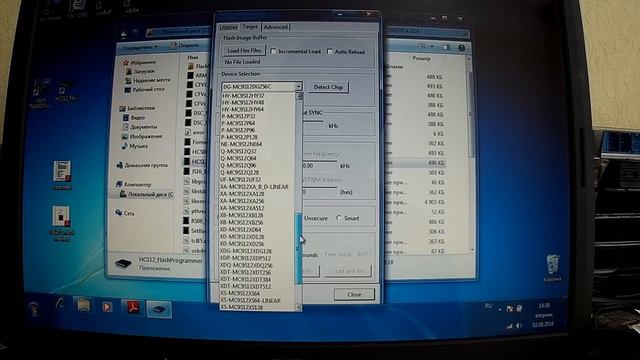
Task: Open Сеть in Explorer sidebar
Action: [x=125, y=213]
